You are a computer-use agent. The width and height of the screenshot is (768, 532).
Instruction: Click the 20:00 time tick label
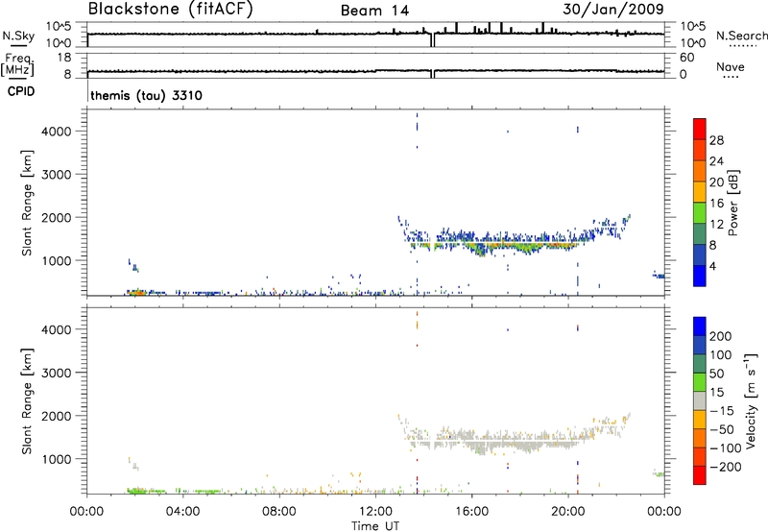coord(567,512)
